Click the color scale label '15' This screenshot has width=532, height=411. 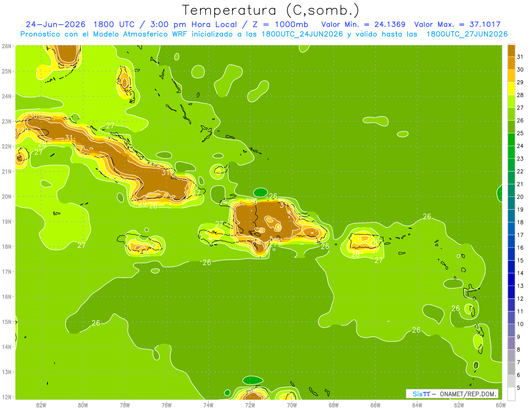[520, 260]
